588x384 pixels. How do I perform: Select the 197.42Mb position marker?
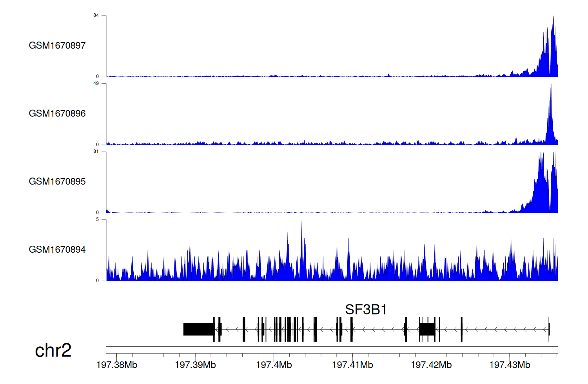[431, 365]
